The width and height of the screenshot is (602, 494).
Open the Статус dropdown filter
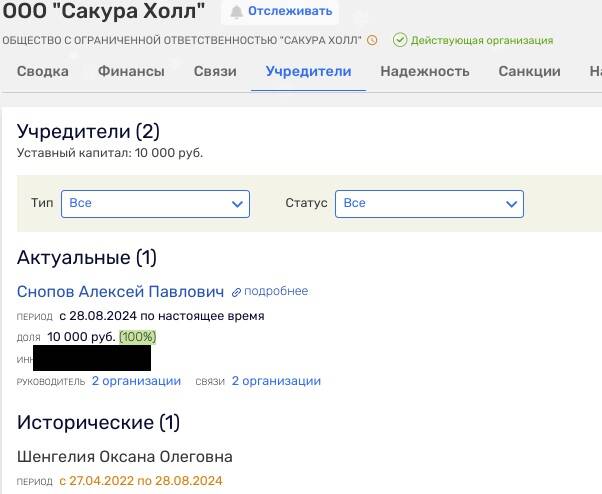(429, 203)
